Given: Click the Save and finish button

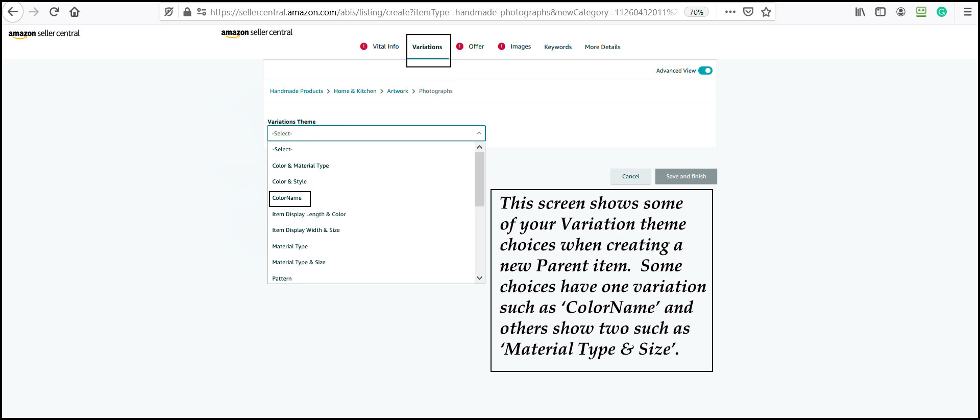Looking at the screenshot, I should [x=685, y=176].
